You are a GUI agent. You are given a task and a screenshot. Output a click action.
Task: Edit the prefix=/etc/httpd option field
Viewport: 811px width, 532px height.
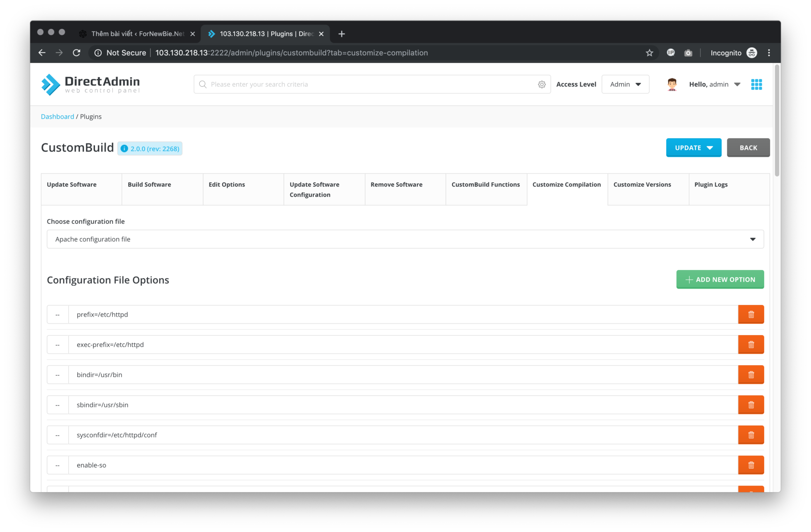[x=403, y=315]
